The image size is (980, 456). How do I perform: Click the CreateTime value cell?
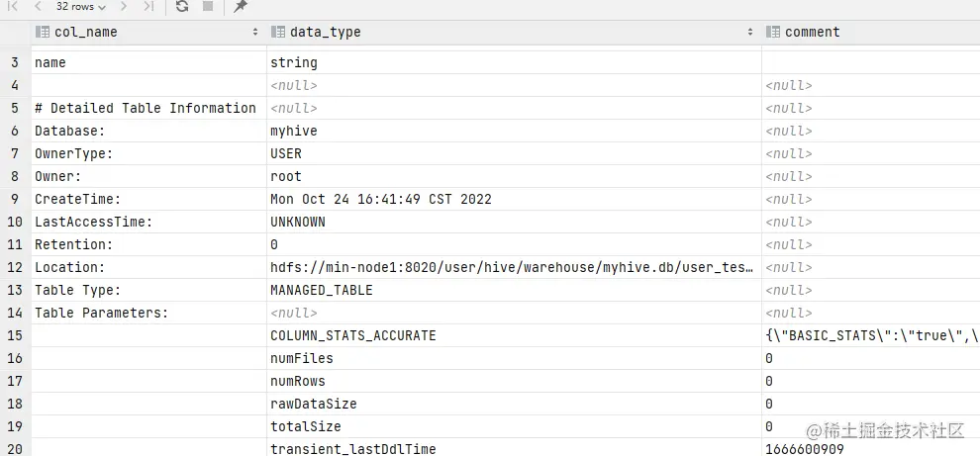point(380,199)
